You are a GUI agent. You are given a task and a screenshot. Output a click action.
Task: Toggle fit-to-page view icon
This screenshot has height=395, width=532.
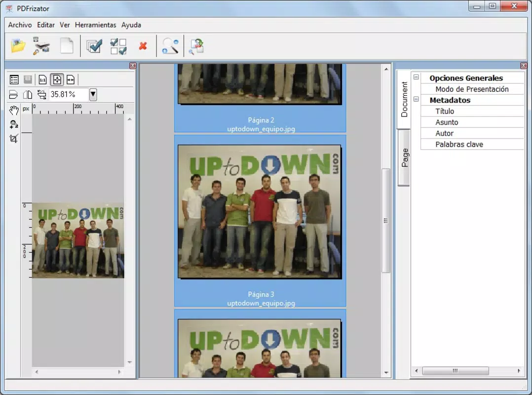[x=57, y=80]
